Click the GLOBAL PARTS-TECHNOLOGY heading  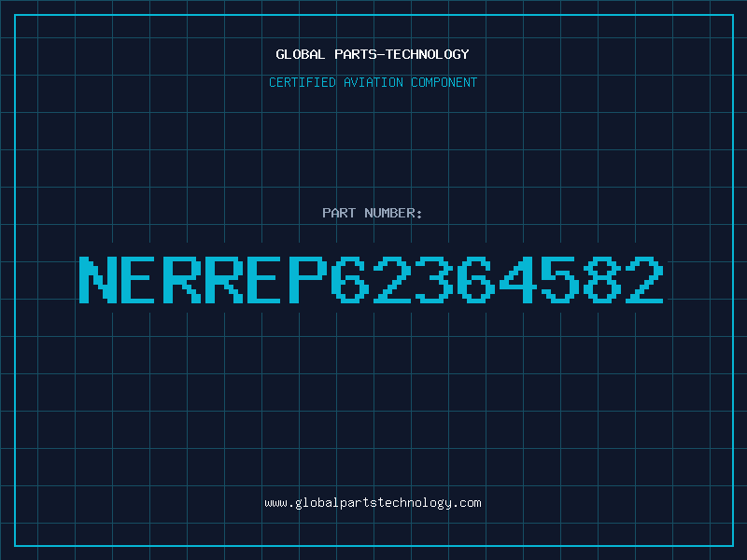pyautogui.click(x=373, y=54)
